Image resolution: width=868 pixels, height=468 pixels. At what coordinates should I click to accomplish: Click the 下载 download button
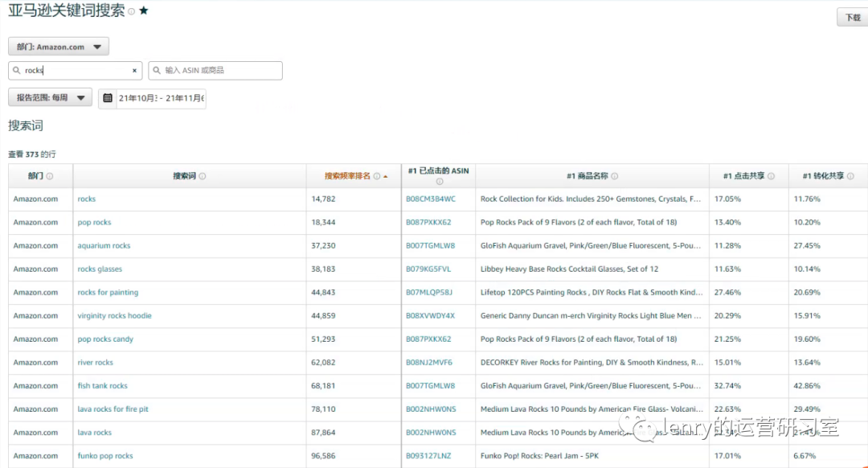pos(853,18)
